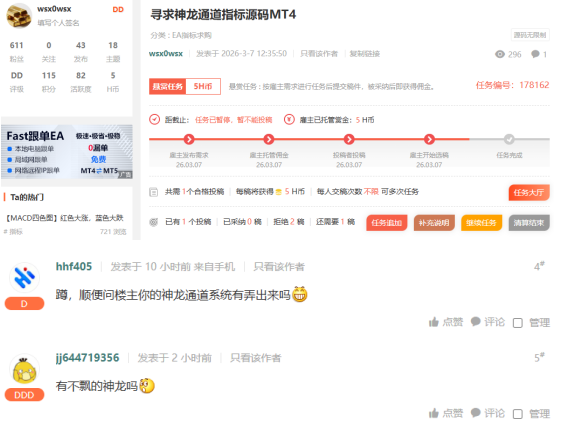Click 只看该作者 in the main post header
567x430 pixels.
click(x=319, y=54)
